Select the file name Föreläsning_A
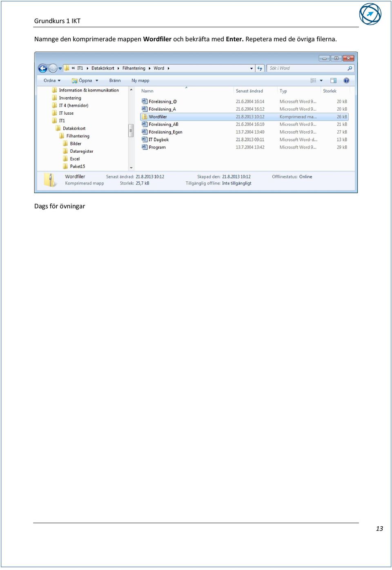 point(162,109)
